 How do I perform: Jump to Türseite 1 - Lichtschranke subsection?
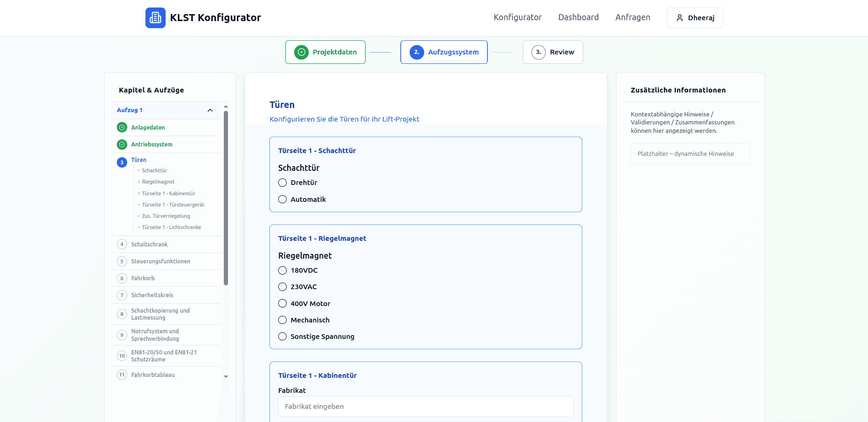pos(171,227)
